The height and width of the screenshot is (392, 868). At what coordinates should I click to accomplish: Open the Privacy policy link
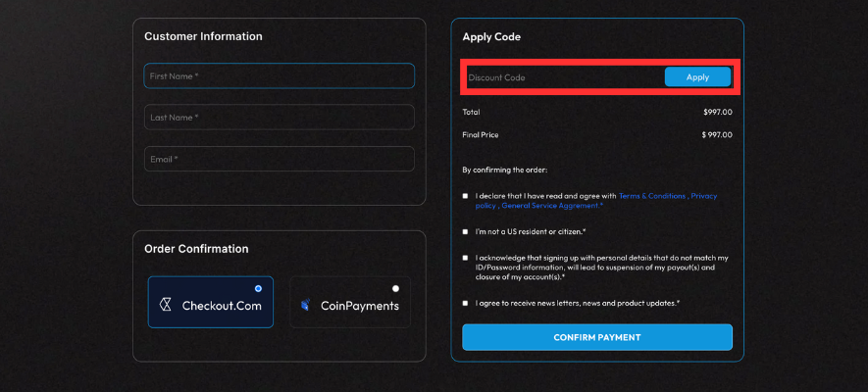tap(596, 200)
